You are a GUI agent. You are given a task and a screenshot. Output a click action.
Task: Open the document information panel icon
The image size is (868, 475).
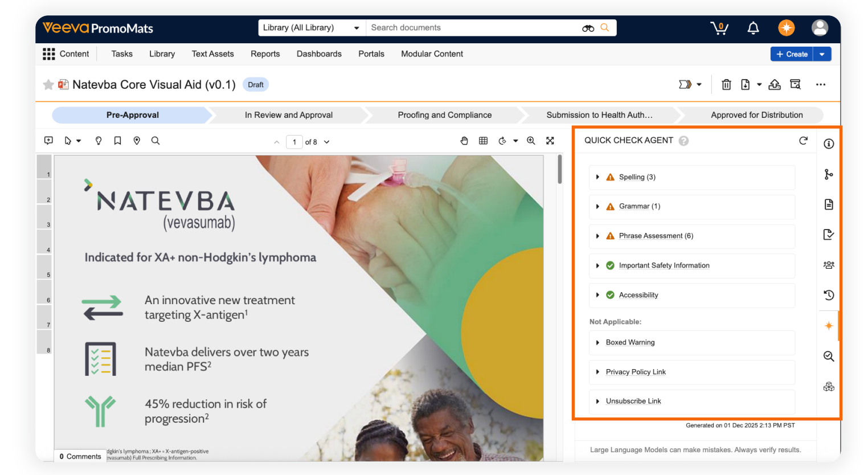[829, 144]
